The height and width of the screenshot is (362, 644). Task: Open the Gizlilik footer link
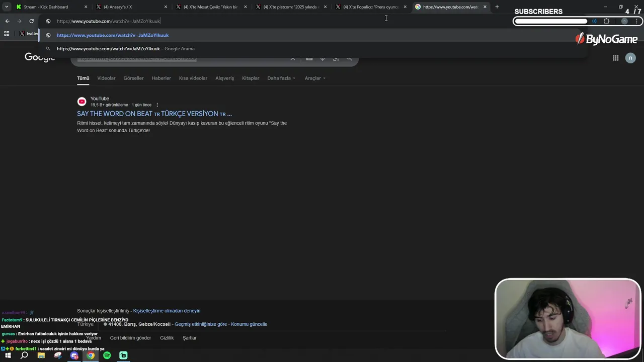[x=167, y=338]
